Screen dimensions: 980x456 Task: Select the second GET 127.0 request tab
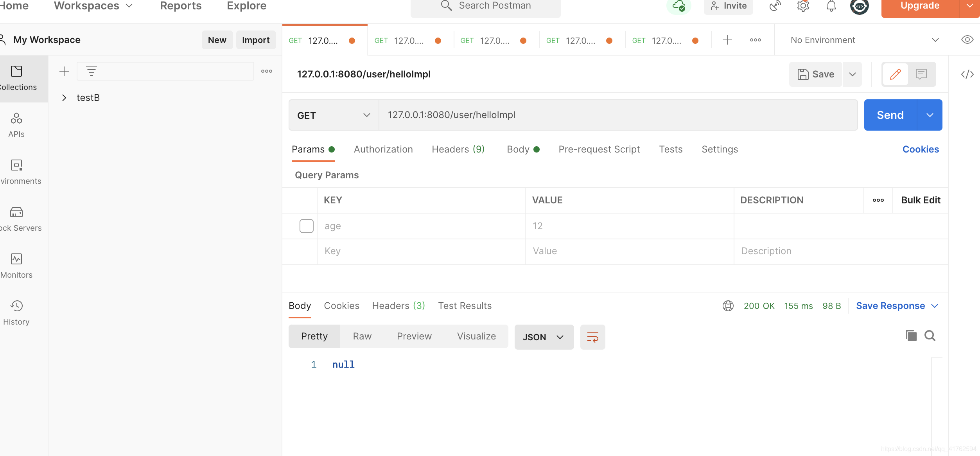pyautogui.click(x=410, y=40)
